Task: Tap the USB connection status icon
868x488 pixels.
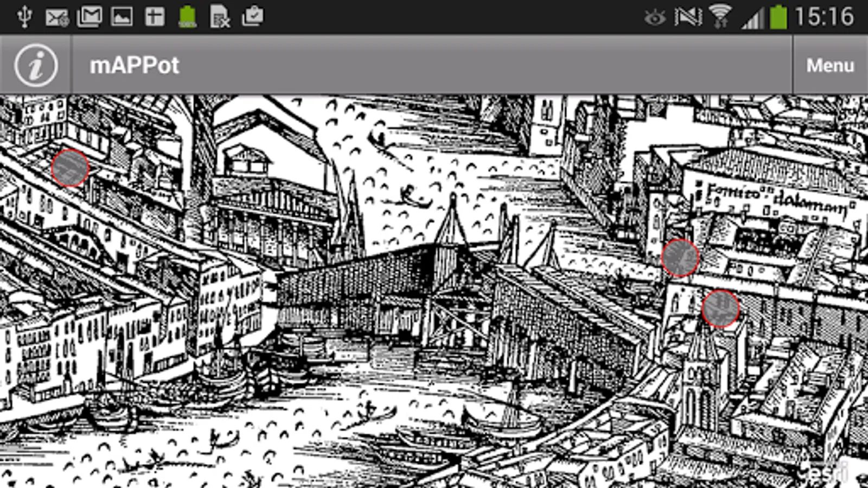Action: [24, 16]
